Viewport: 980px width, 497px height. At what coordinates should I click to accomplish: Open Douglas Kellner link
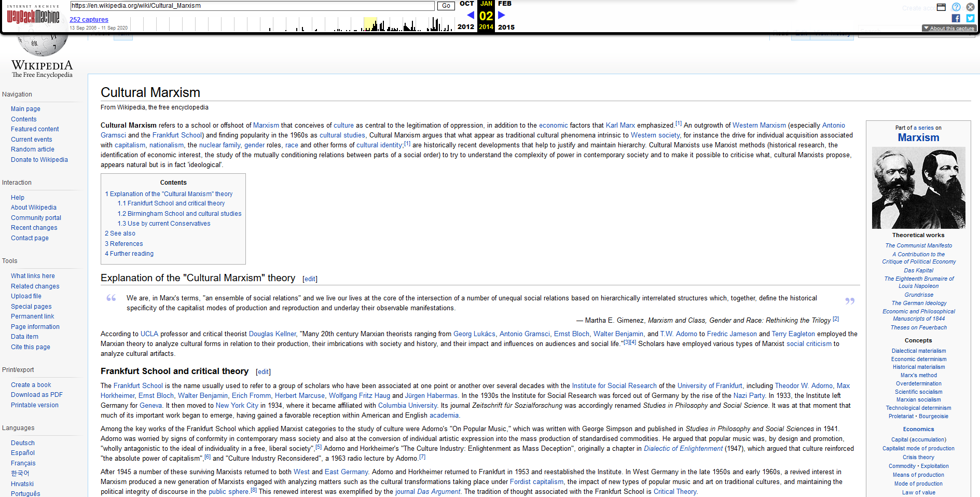(x=272, y=334)
